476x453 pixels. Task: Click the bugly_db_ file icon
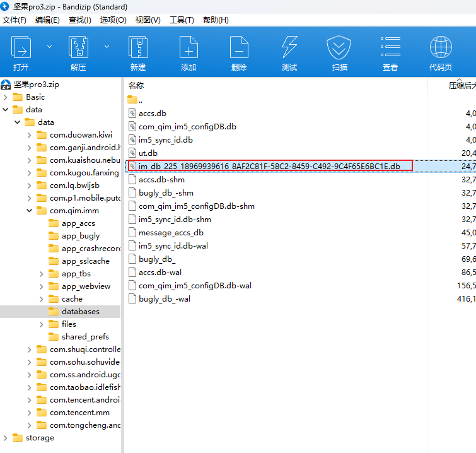coord(132,259)
